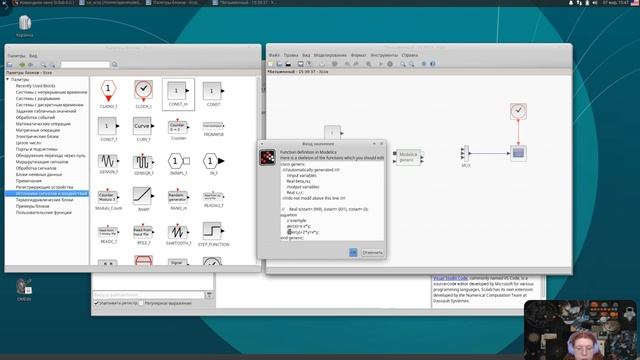Confirm the Modelica dialog with OK
Viewport: 640px width, 360px height.
point(353,253)
